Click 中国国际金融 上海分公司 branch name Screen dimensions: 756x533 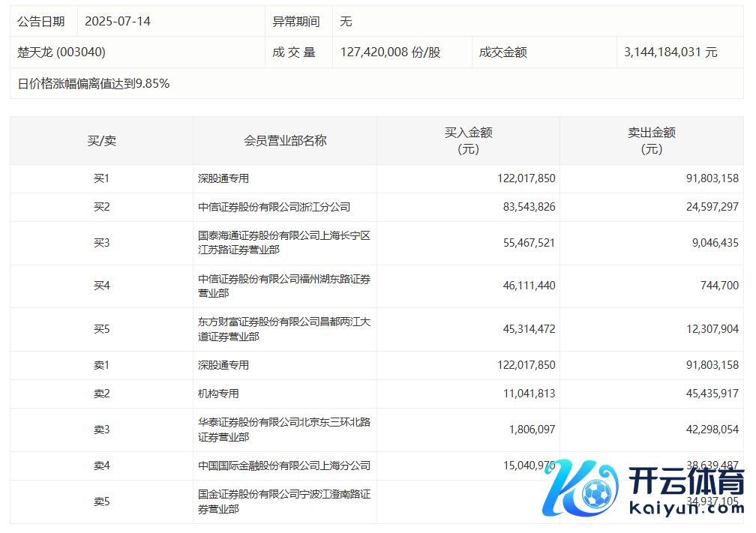pyautogui.click(x=283, y=466)
